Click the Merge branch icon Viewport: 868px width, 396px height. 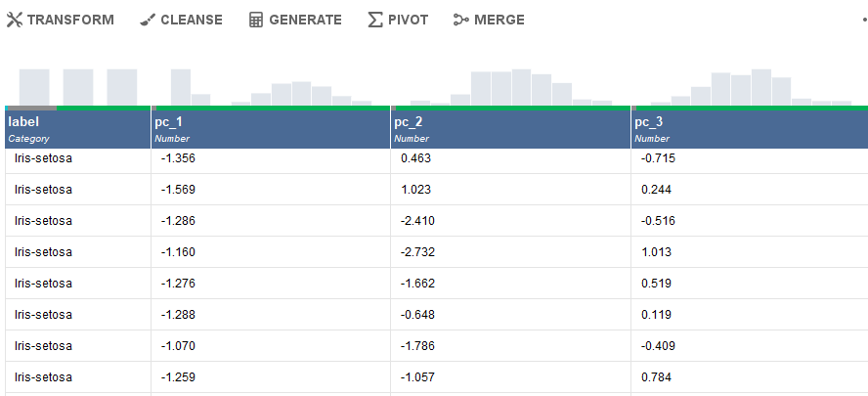point(461,20)
